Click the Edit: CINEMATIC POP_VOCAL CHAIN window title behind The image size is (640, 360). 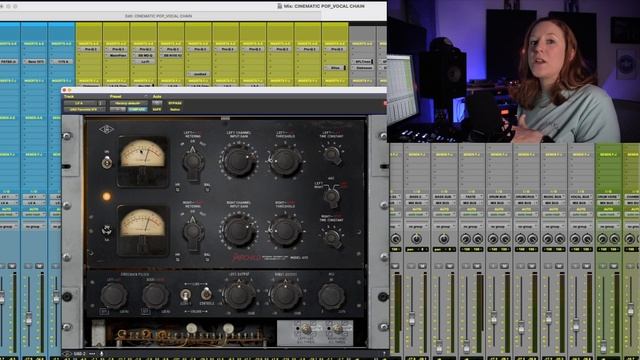click(158, 16)
